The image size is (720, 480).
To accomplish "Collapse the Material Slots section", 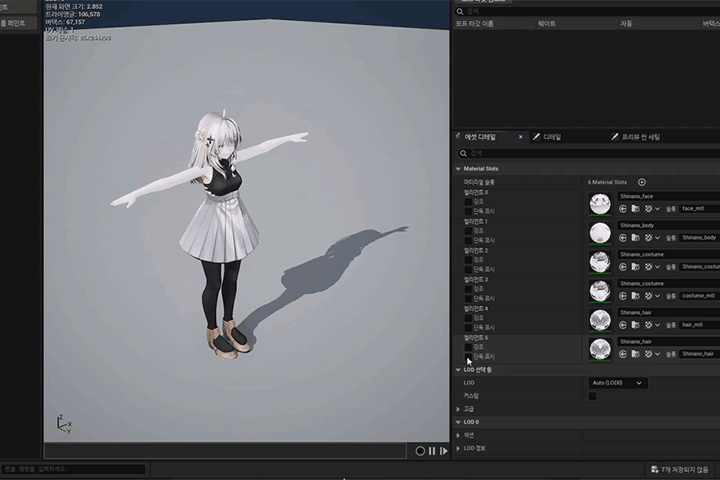I will click(458, 169).
